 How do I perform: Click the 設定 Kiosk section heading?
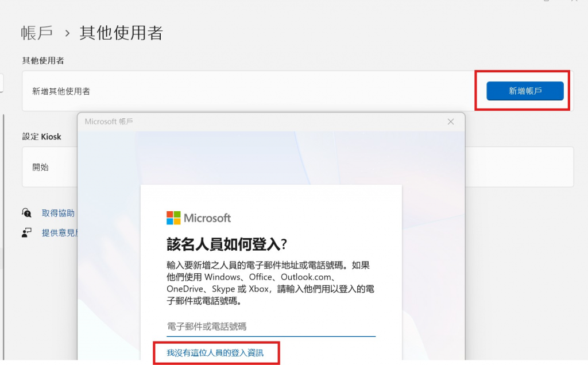[x=41, y=137]
